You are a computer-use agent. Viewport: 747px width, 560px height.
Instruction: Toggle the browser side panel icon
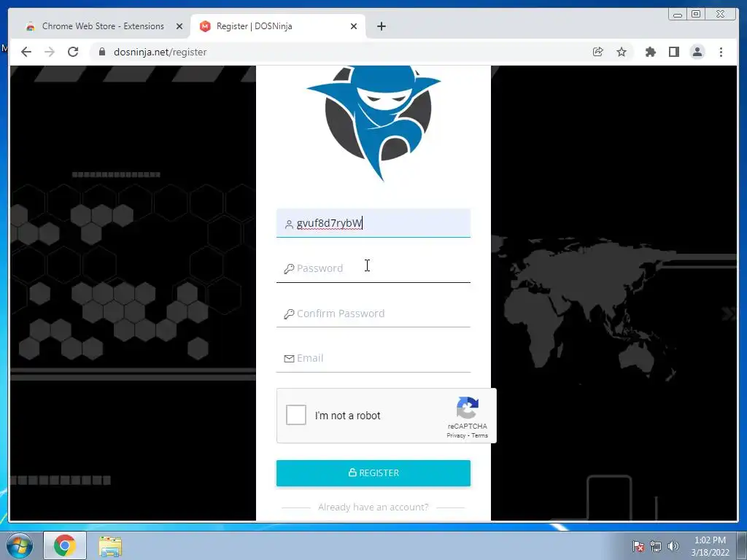pos(673,52)
